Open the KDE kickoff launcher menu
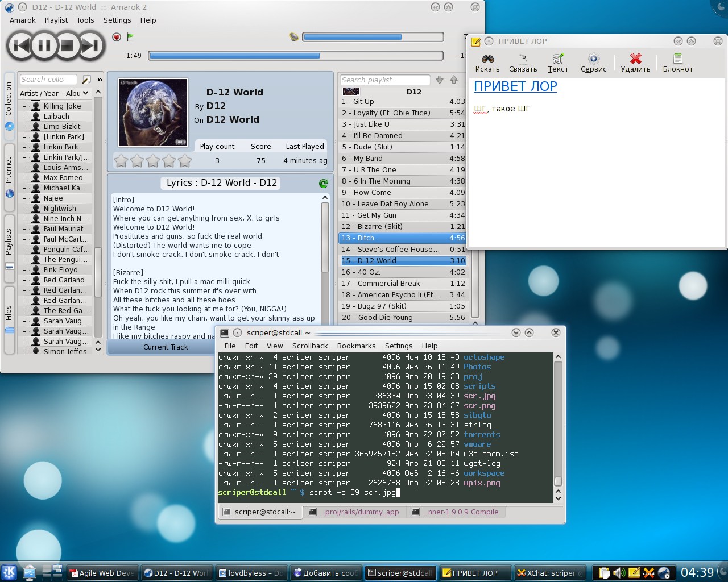728x582 pixels. click(x=9, y=572)
